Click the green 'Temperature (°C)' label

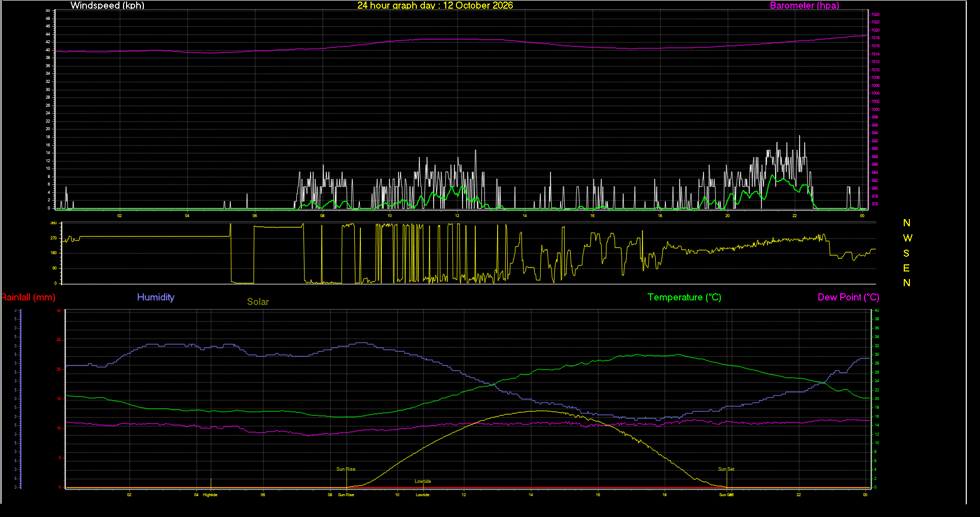point(684,297)
